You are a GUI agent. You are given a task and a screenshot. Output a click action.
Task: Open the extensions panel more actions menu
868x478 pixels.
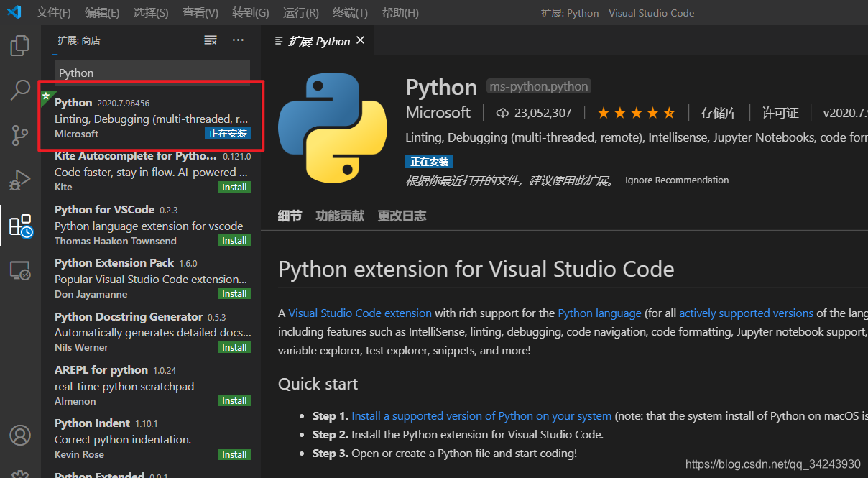(x=238, y=40)
